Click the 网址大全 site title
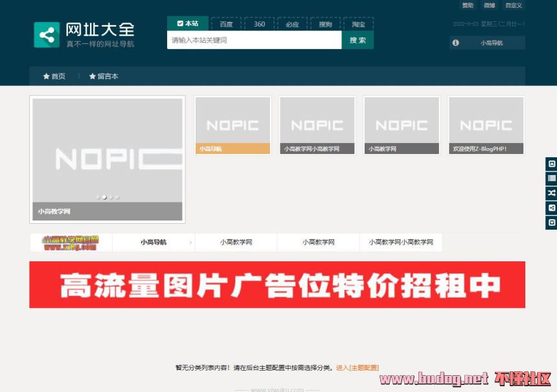 click(x=100, y=30)
